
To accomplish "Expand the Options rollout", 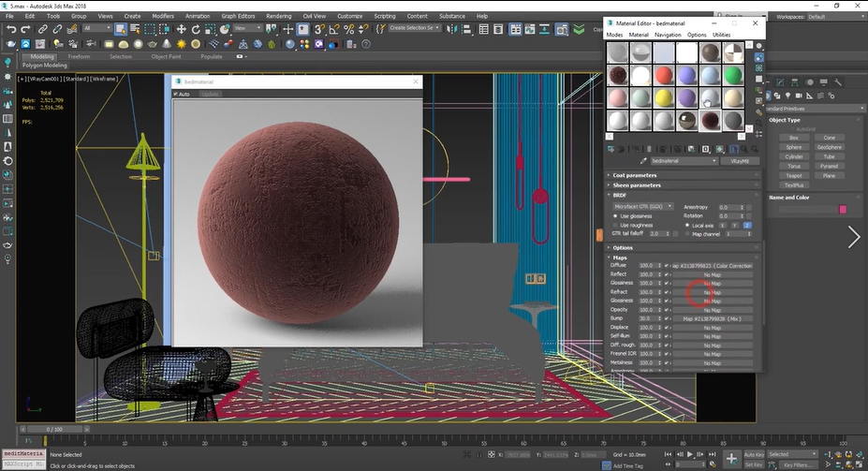I will (x=684, y=247).
